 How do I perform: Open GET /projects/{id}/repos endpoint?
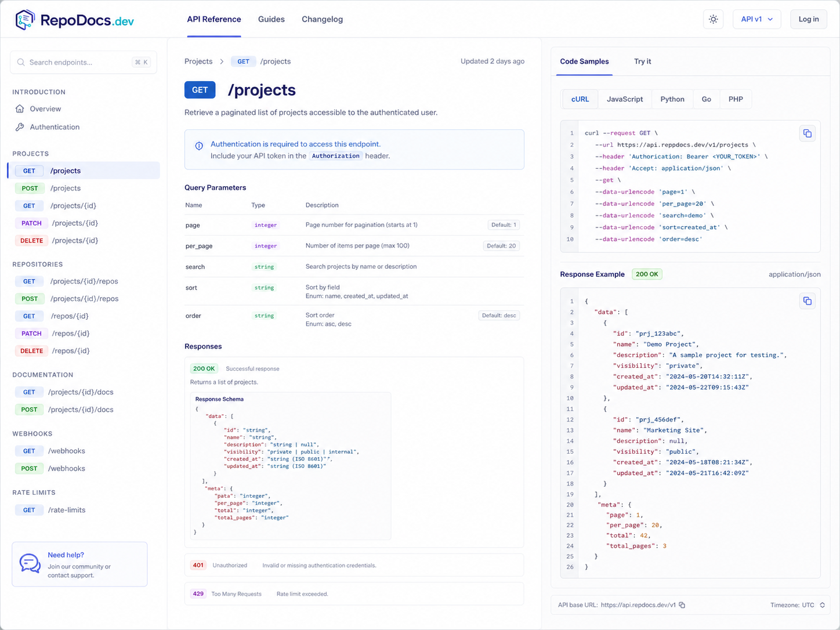[66, 281]
